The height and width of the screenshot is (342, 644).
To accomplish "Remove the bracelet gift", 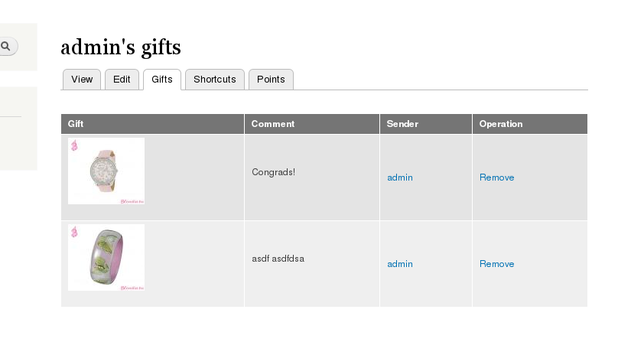I will 496,264.
